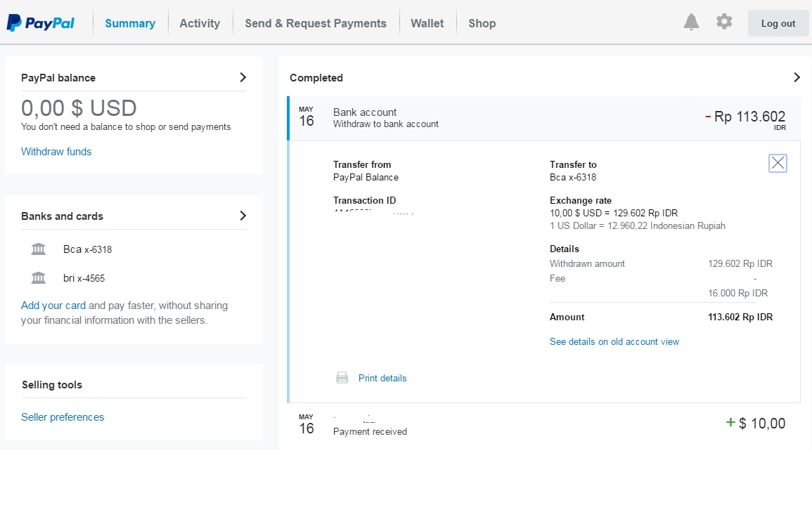The image size is (812, 531).
Task: Click the Add your card link
Action: pyautogui.click(x=53, y=306)
